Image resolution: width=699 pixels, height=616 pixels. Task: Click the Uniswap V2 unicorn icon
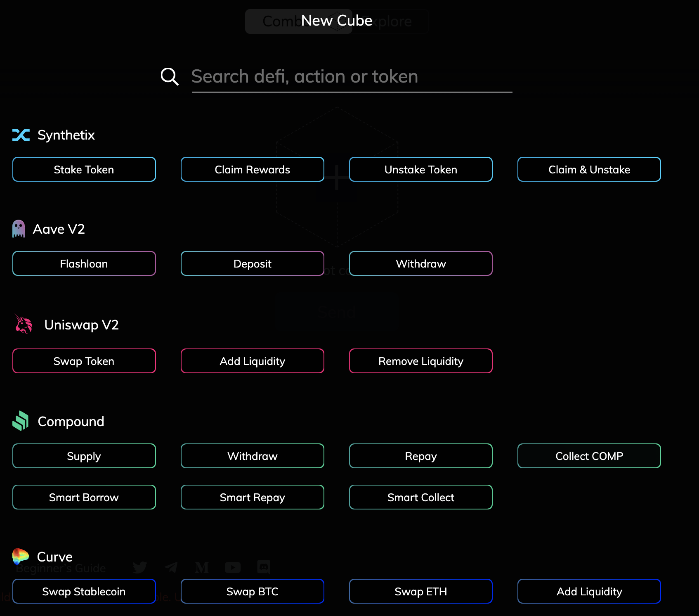tap(24, 325)
